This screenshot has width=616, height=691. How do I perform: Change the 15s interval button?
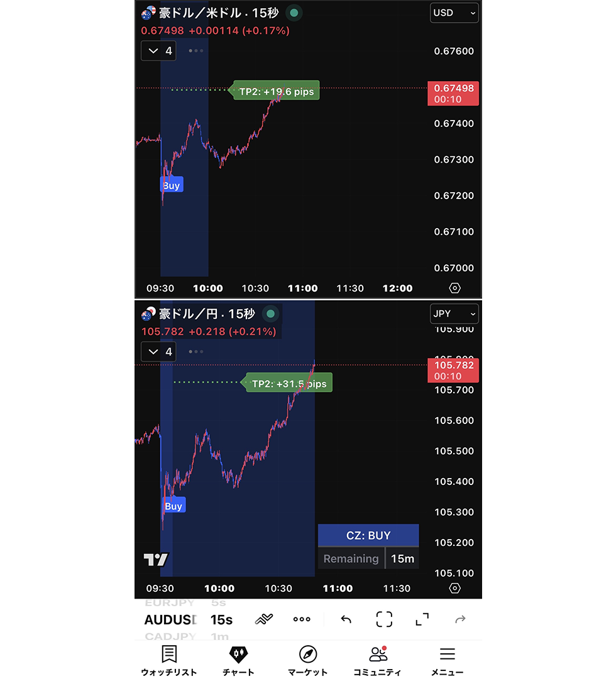pos(221,620)
